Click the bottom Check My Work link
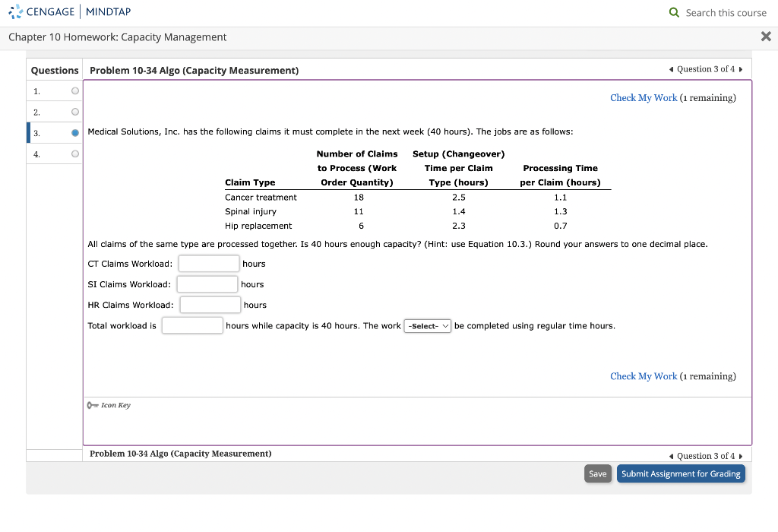This screenshot has height=532, width=778. click(x=643, y=375)
